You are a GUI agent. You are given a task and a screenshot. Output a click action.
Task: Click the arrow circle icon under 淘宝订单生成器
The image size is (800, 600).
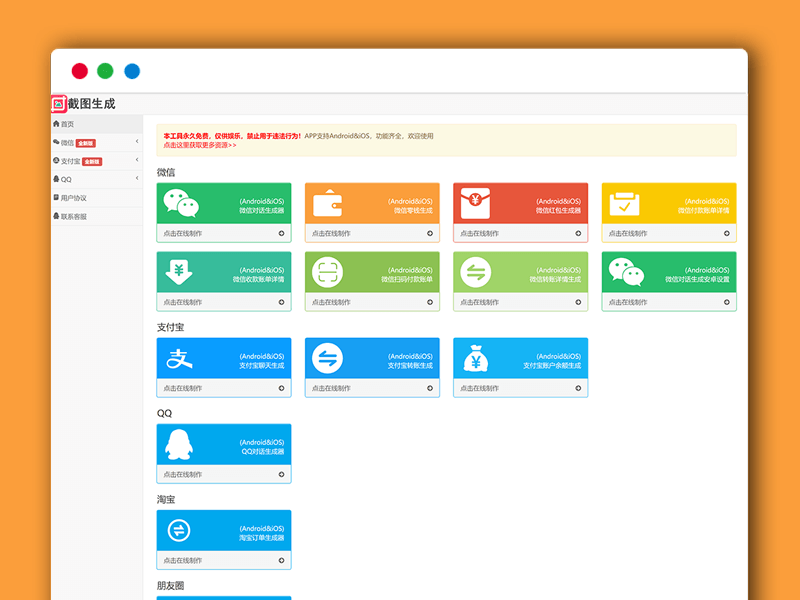(281, 560)
